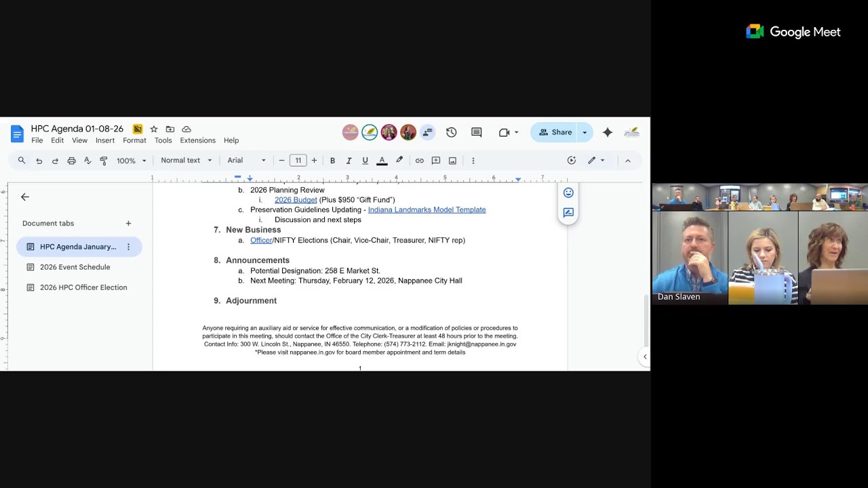The width and height of the screenshot is (868, 488).
Task: Insert an image from the toolbar
Action: point(452,161)
